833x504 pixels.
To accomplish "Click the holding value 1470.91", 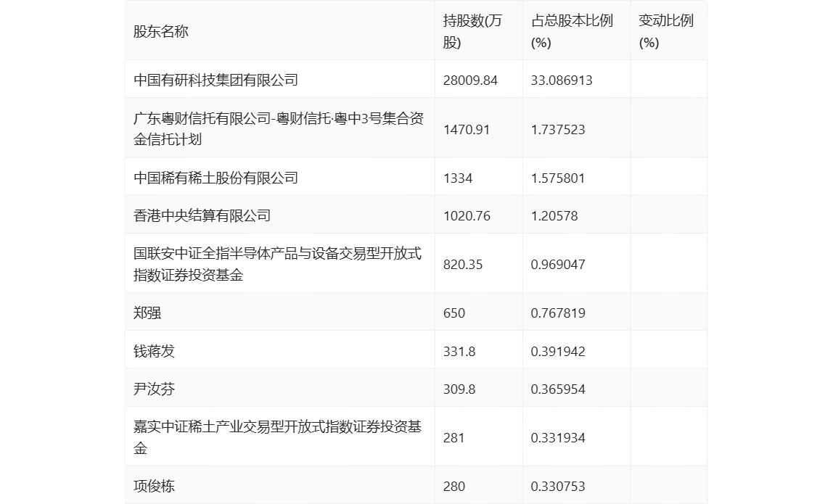I will 465,129.
